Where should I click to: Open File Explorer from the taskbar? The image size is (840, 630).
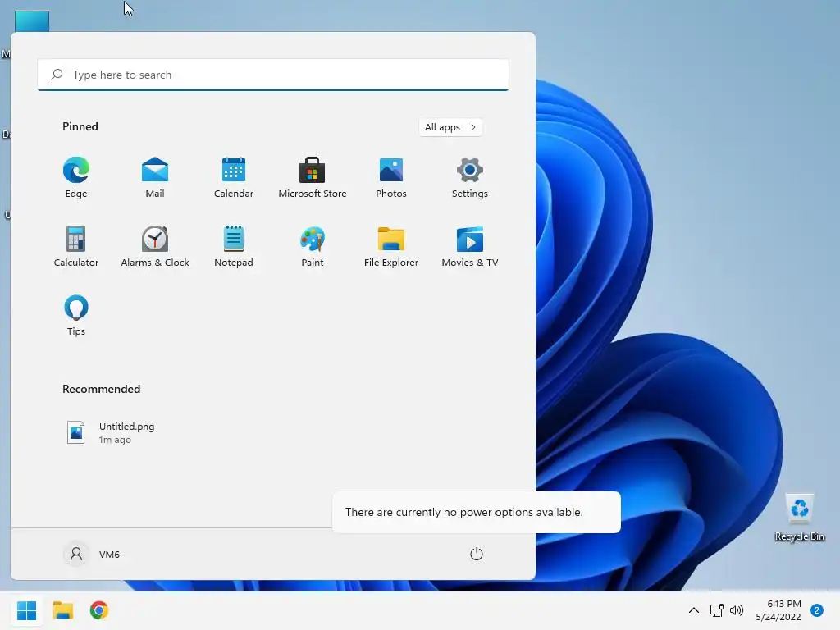(x=62, y=610)
